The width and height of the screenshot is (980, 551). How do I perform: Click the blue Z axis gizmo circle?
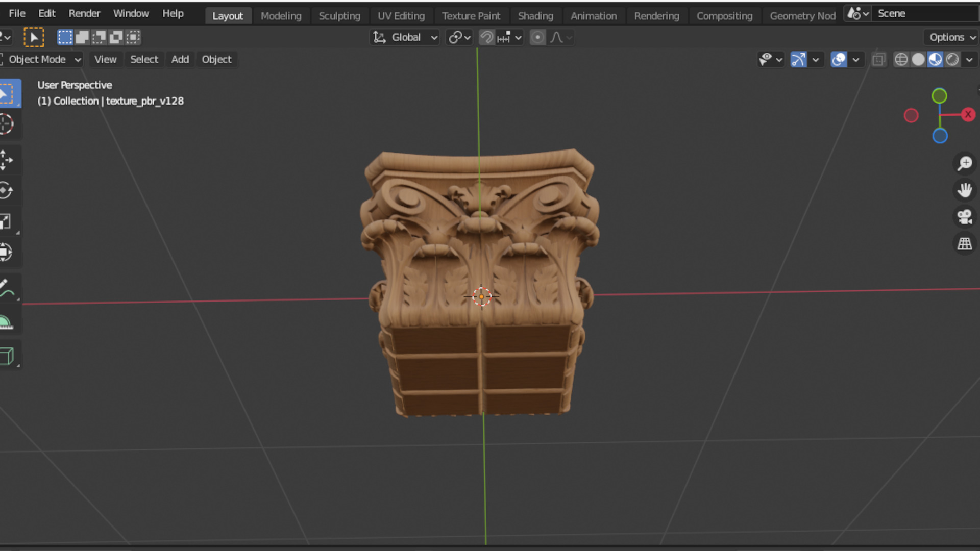point(940,136)
